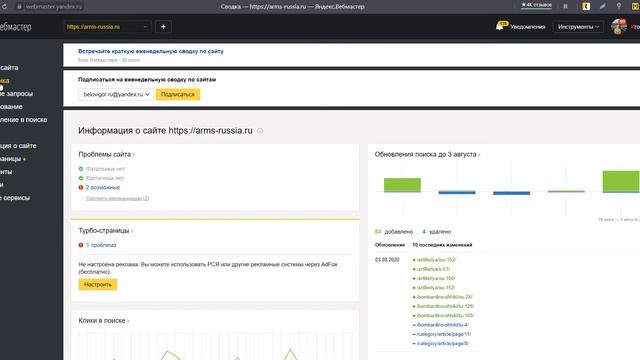Open the Вебмастер logo link
640x360 pixels.
tap(16, 27)
